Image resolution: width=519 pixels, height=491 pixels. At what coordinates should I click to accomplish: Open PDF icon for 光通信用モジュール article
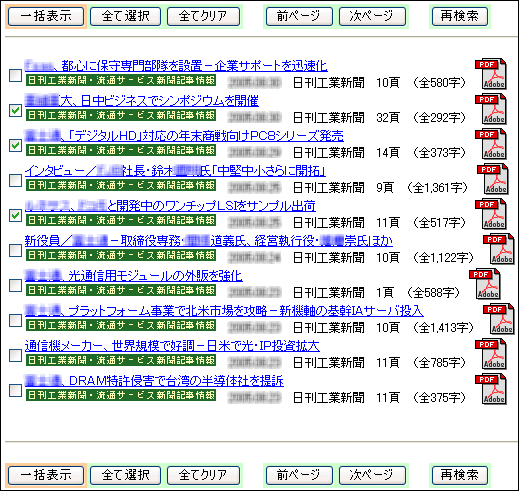point(485,284)
